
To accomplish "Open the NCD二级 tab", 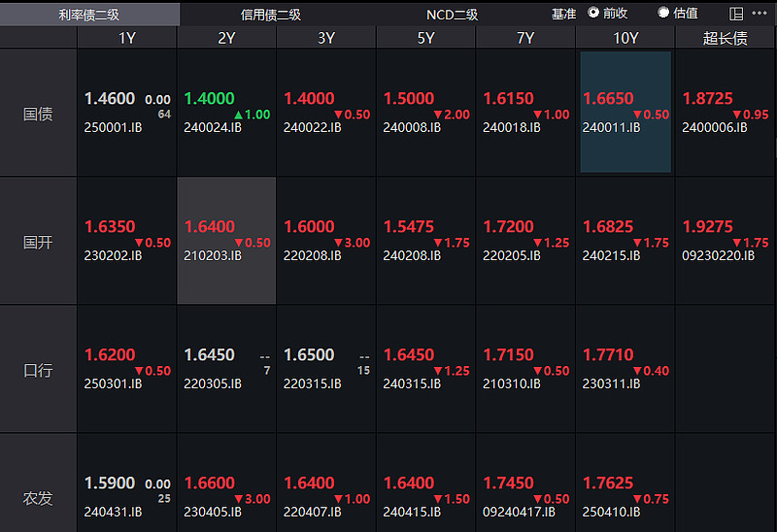I will tap(452, 14).
